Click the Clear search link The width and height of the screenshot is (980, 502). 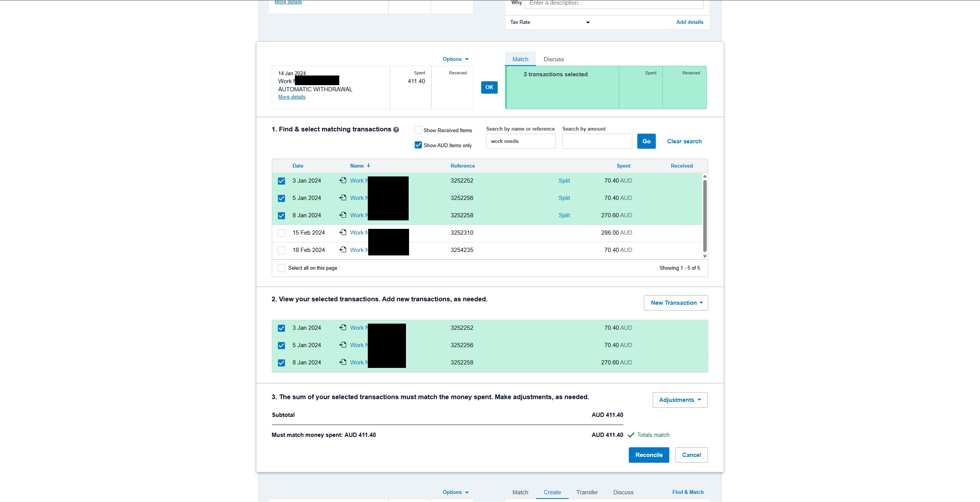coord(684,141)
